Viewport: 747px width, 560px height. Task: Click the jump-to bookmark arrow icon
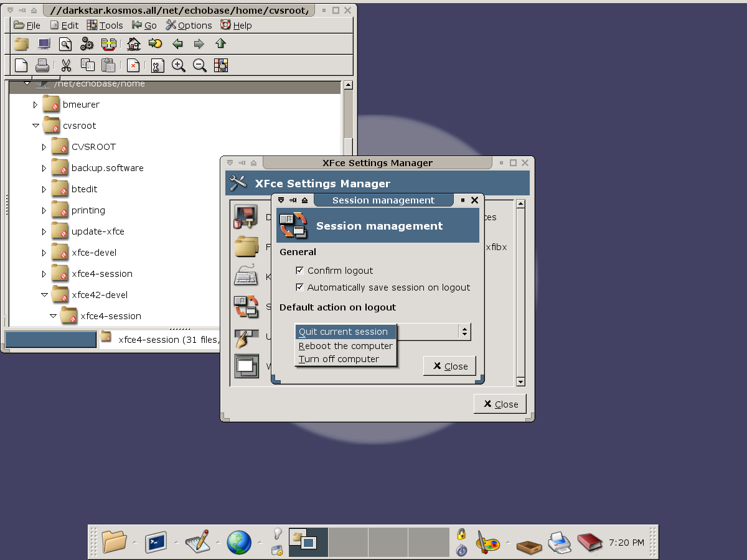155,44
